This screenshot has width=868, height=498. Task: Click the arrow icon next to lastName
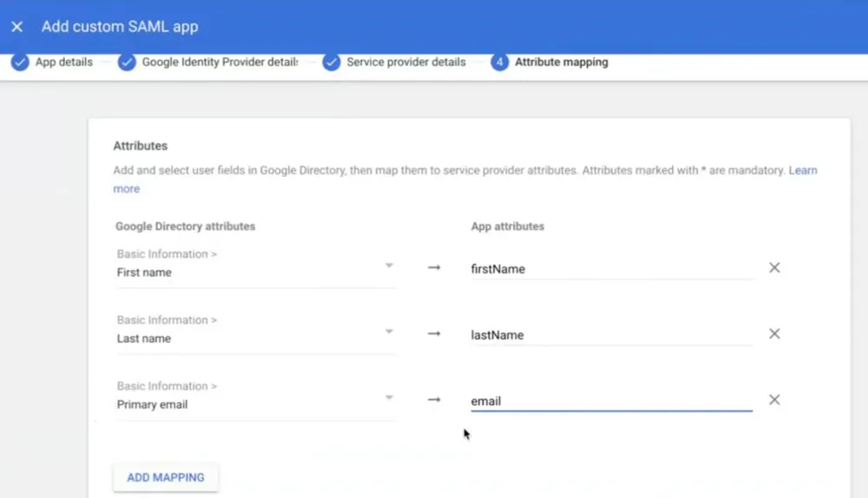click(x=434, y=334)
